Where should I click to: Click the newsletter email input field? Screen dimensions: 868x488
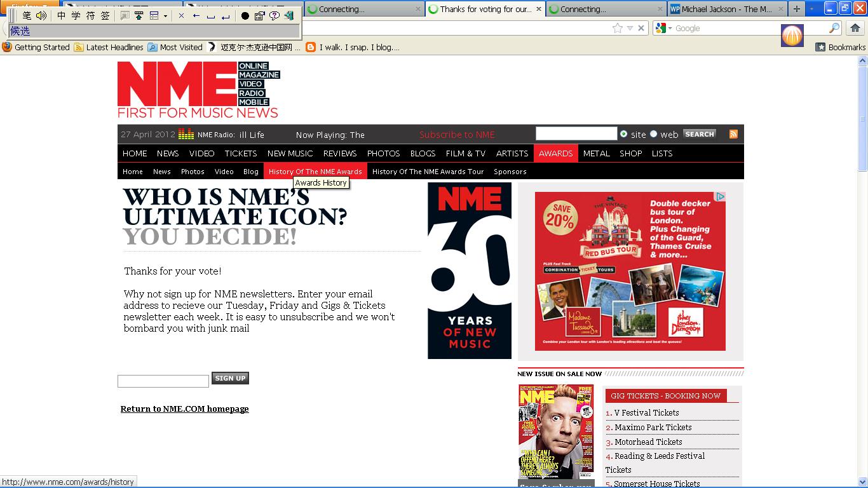[x=163, y=381]
